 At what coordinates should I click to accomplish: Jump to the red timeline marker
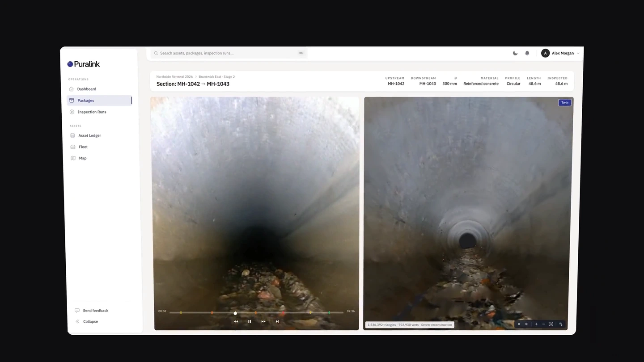click(x=283, y=313)
